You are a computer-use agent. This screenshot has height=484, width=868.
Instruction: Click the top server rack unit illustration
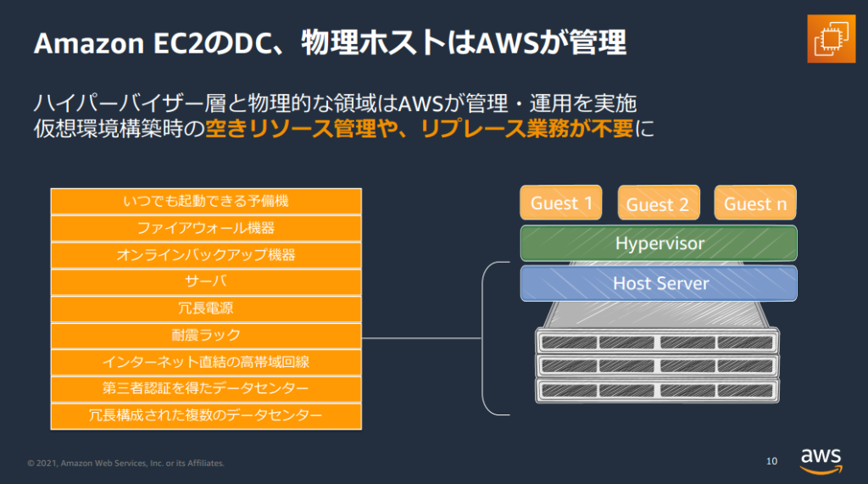658,342
